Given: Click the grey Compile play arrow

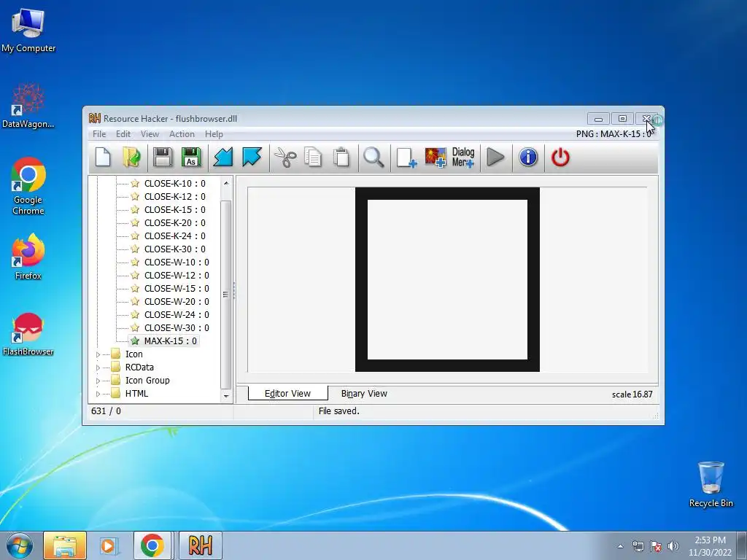Looking at the screenshot, I should point(495,157).
